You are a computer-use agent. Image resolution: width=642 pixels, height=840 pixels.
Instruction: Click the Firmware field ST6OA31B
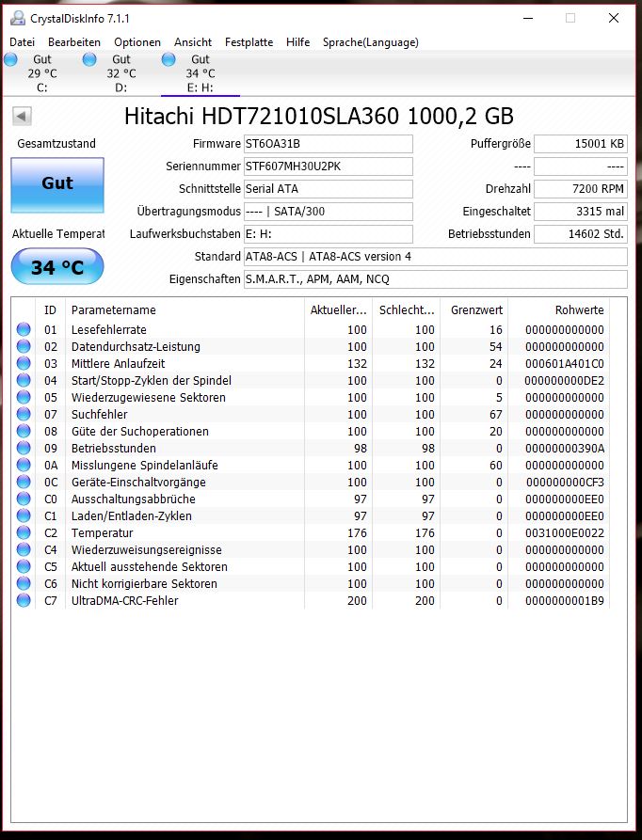pos(328,144)
